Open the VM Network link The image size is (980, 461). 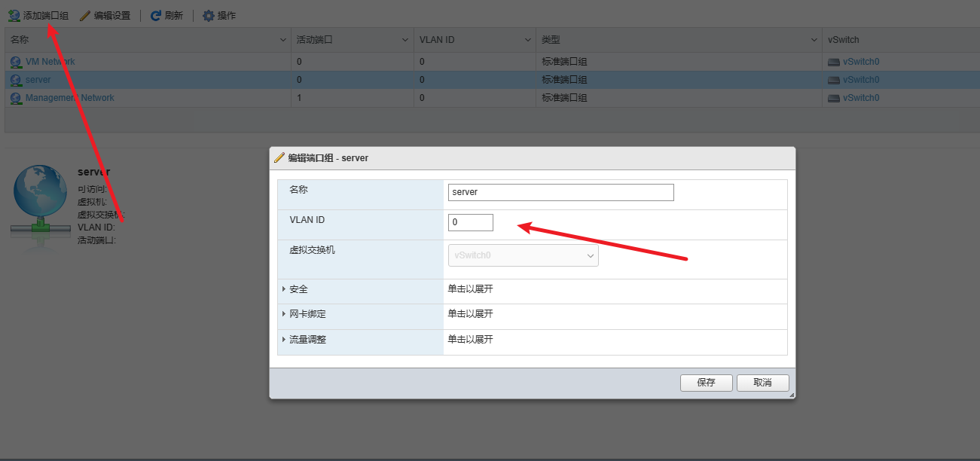point(50,62)
